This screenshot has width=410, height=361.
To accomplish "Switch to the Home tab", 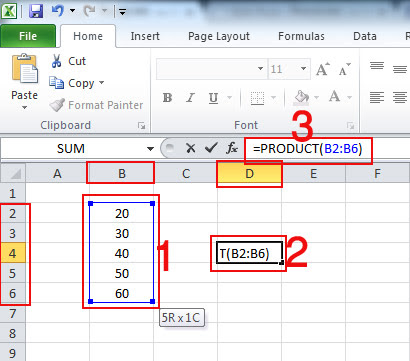I will [x=88, y=36].
